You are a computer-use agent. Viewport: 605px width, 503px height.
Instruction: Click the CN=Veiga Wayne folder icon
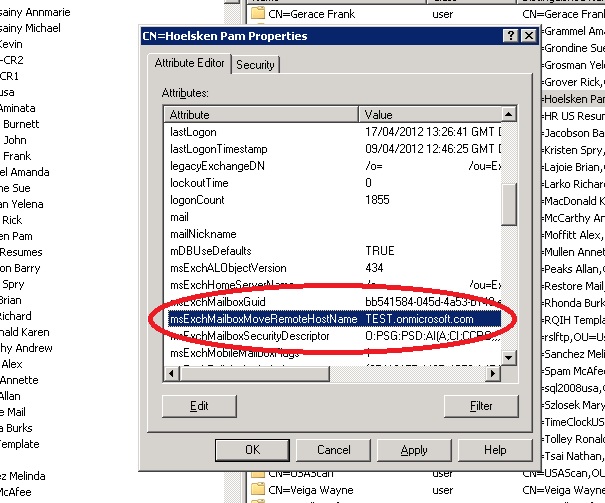coord(257,489)
